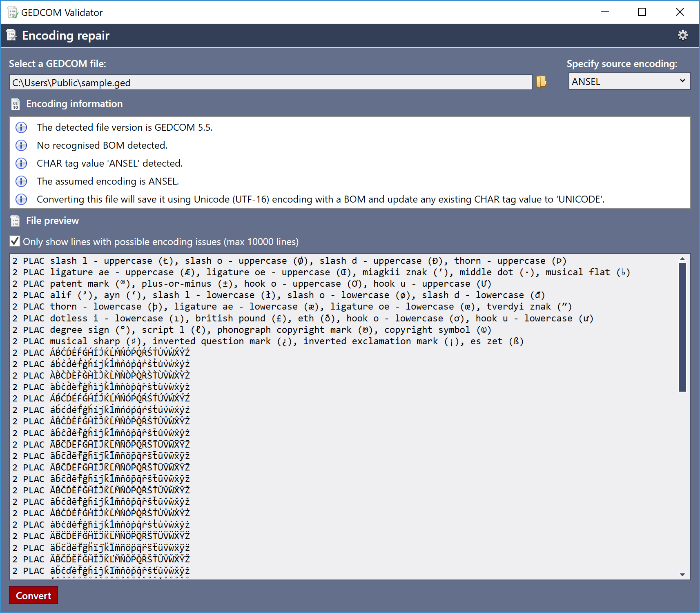This screenshot has height=613, width=700.
Task: Close the GEDCOM Validator window
Action: click(x=680, y=12)
